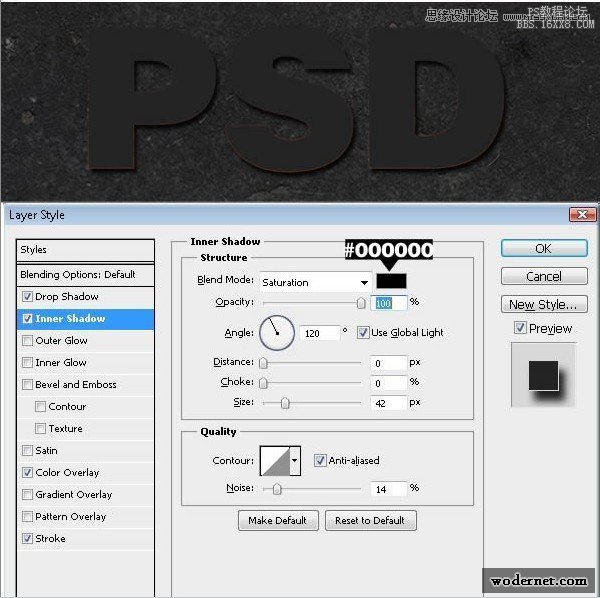The image size is (600, 598).
Task: Toggle the Color Overlay checkbox
Action: (x=27, y=473)
